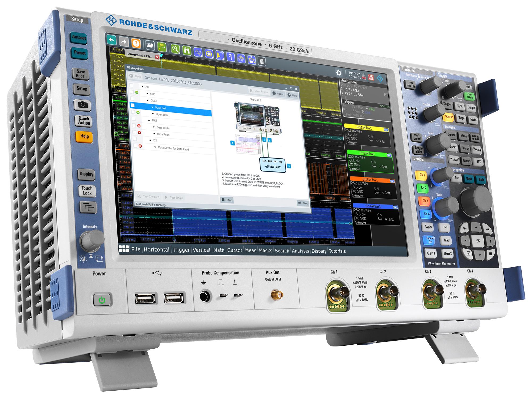The width and height of the screenshot is (532, 398).
Task: Tick the CLK row checkbox
Action: pyautogui.click(x=131, y=92)
